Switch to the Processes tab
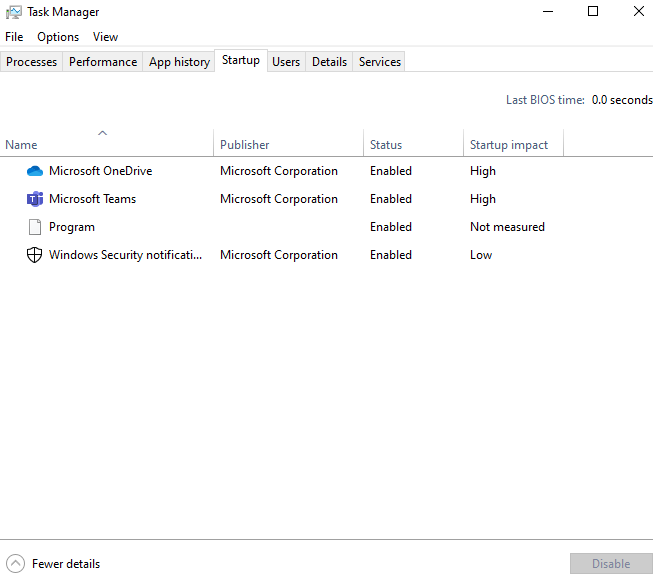Viewport: 653px width, 583px height. click(31, 62)
